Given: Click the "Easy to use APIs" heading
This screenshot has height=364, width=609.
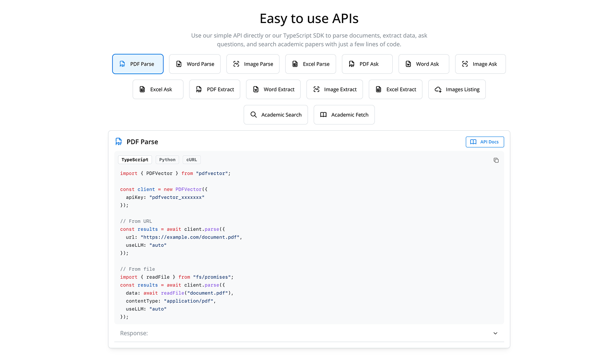Looking at the screenshot, I should (309, 18).
